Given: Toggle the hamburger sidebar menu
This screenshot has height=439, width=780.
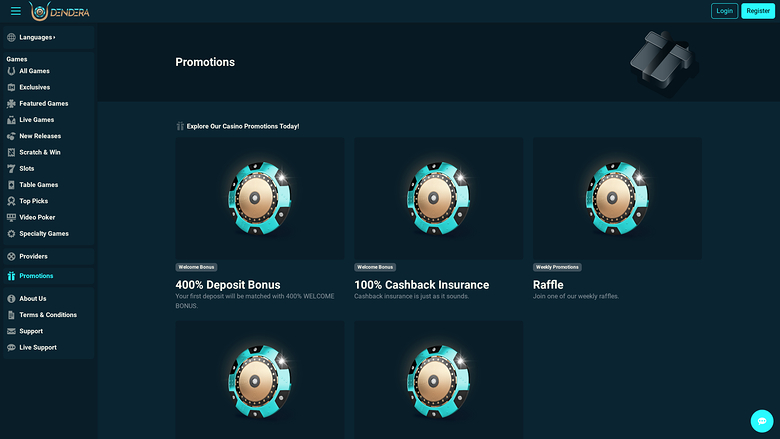Looking at the screenshot, I should [15, 11].
